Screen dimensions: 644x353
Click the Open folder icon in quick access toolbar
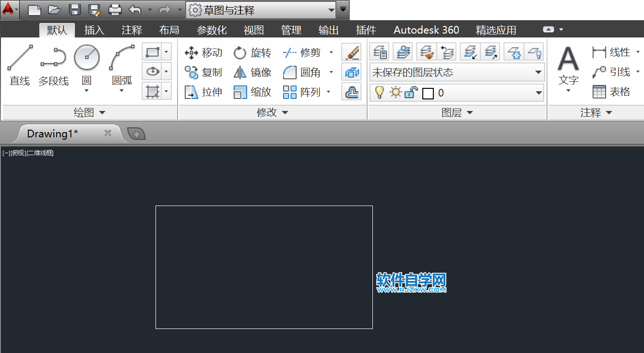[55, 10]
